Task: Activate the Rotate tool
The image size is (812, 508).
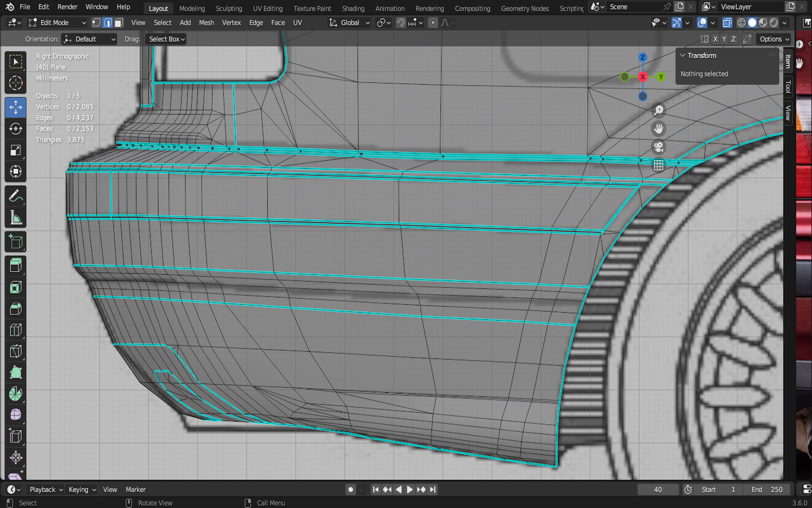Action: coord(16,129)
